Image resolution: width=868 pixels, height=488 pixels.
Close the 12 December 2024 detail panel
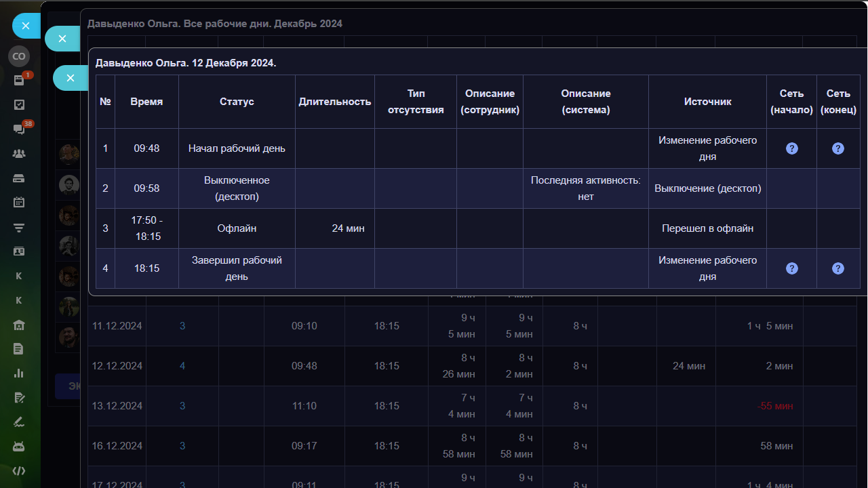(x=70, y=78)
